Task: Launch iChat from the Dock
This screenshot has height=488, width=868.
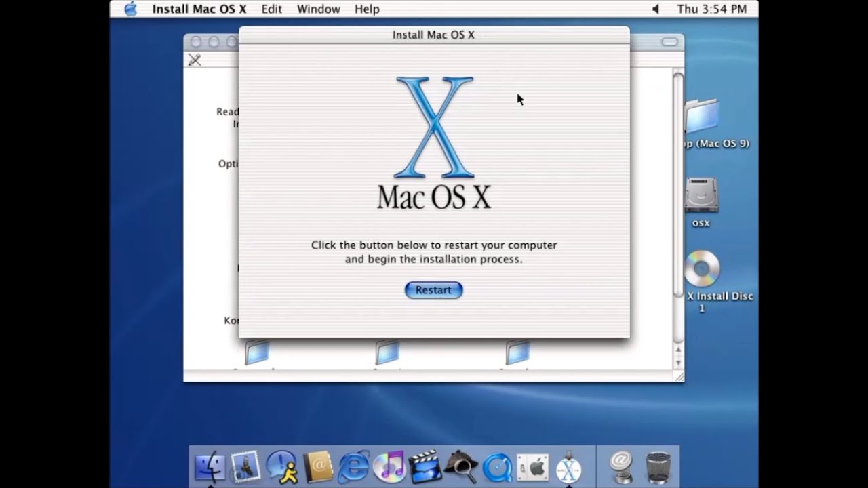Action: click(281, 466)
